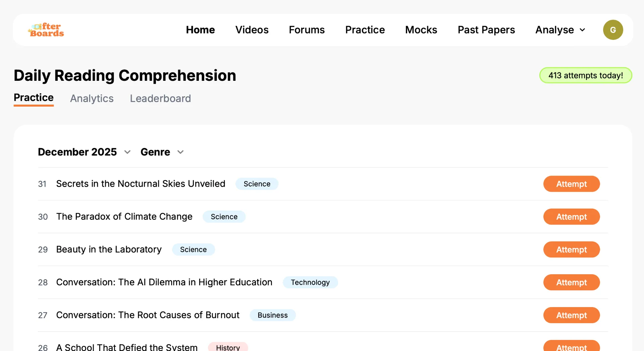
Task: Open the Mocks page
Action: (x=421, y=30)
